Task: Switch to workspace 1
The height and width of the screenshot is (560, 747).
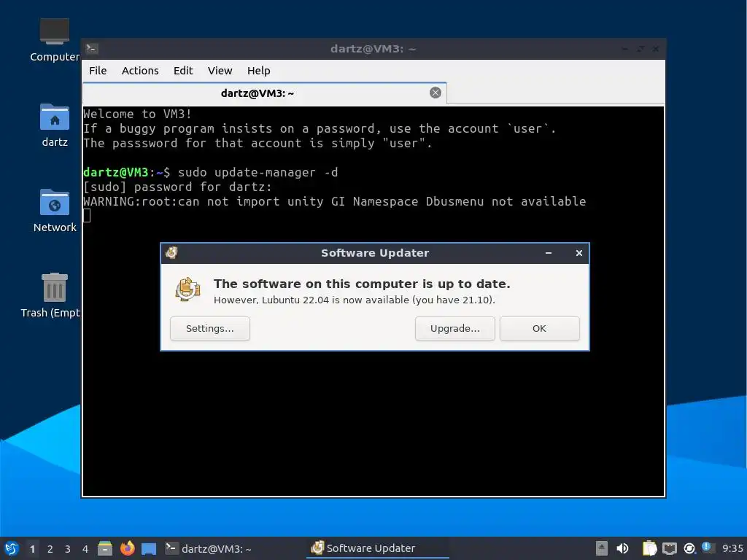Action: [x=32, y=549]
